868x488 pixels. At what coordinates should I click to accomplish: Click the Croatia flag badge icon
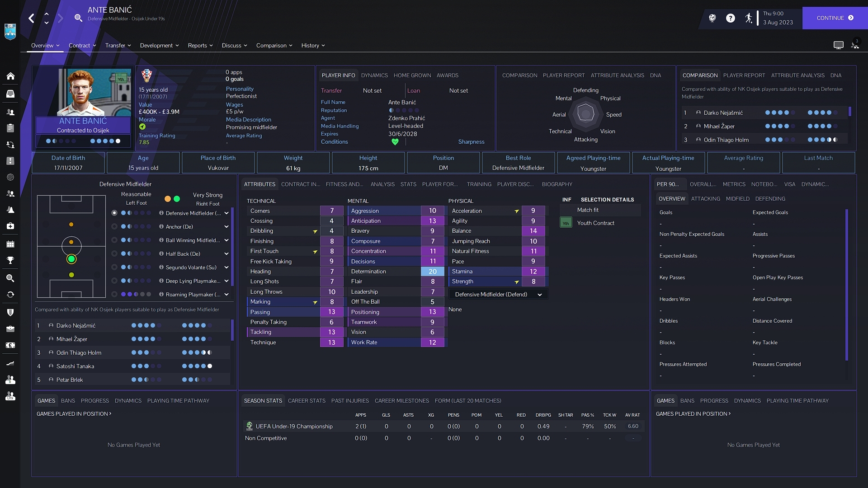tap(146, 75)
